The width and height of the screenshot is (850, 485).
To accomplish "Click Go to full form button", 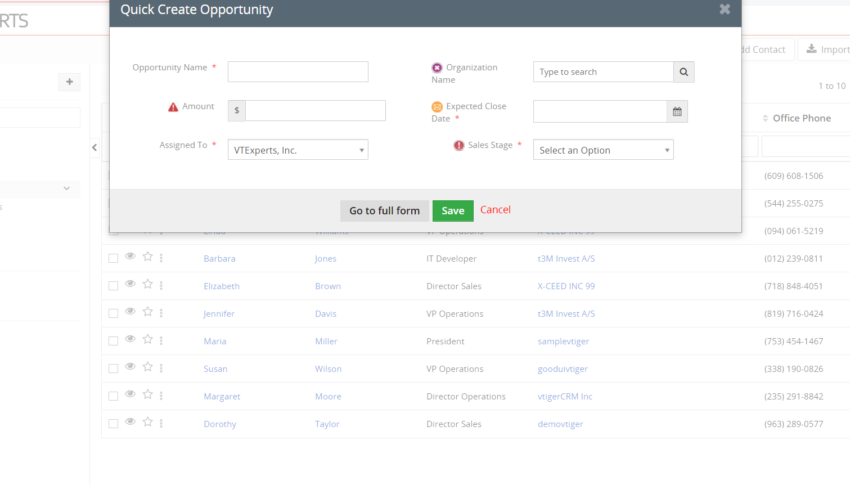I will [384, 211].
